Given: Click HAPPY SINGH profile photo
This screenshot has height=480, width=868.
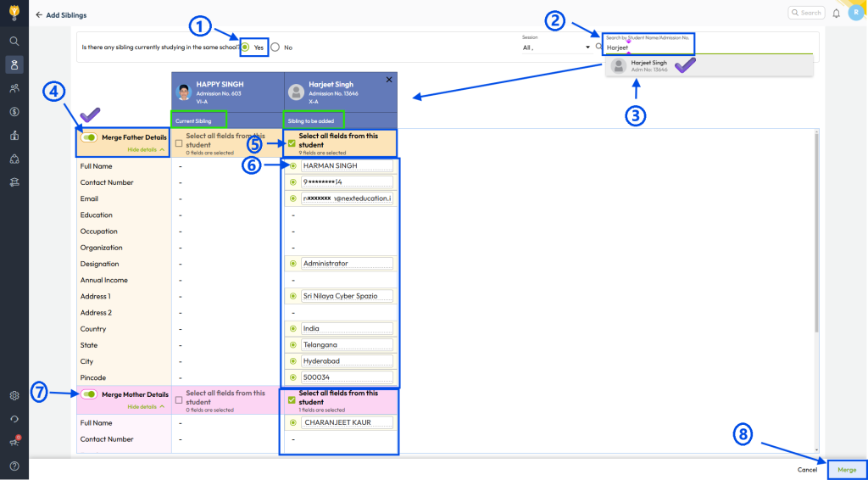Looking at the screenshot, I should [184, 92].
